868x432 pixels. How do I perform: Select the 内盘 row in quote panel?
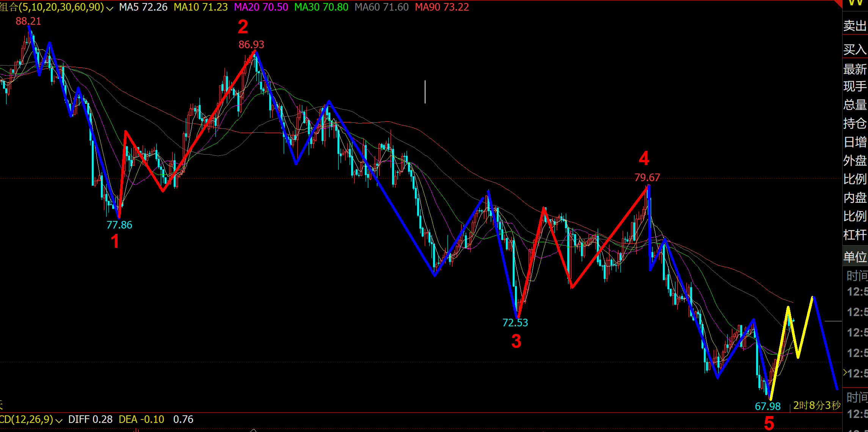[855, 197]
